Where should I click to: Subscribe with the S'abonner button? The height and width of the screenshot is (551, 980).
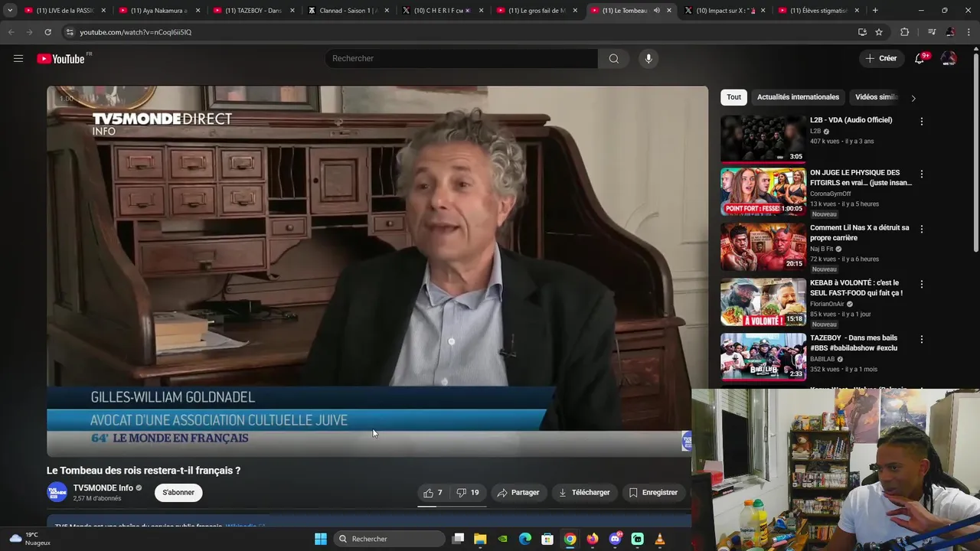(x=178, y=493)
